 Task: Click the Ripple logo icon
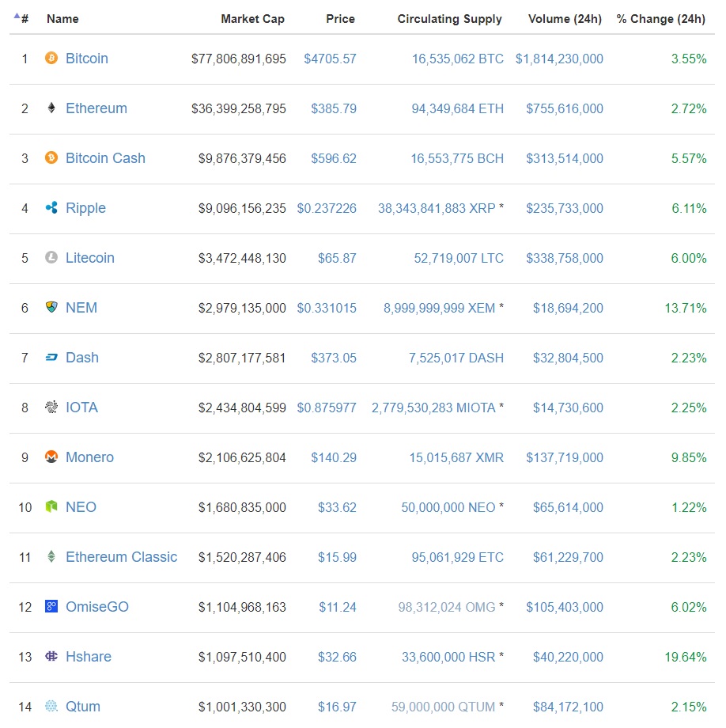[51, 207]
